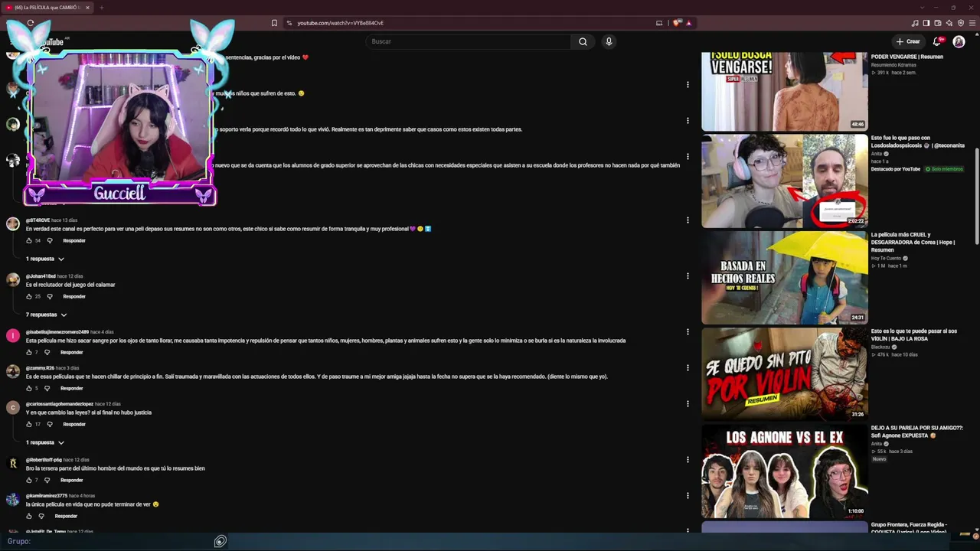Open YouTube notifications bell
Viewport: 980px width, 551px height.
click(936, 41)
